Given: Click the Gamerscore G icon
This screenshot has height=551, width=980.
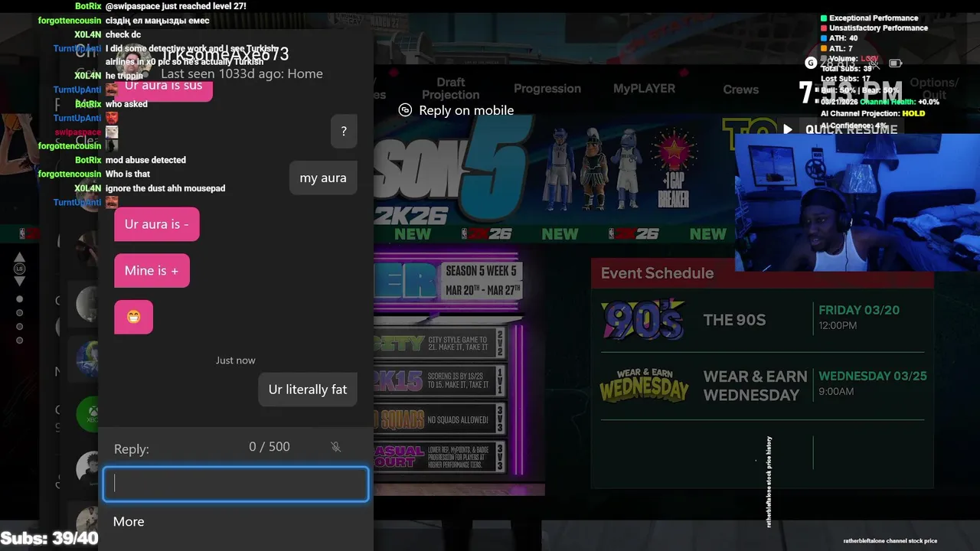Looking at the screenshot, I should pos(811,63).
